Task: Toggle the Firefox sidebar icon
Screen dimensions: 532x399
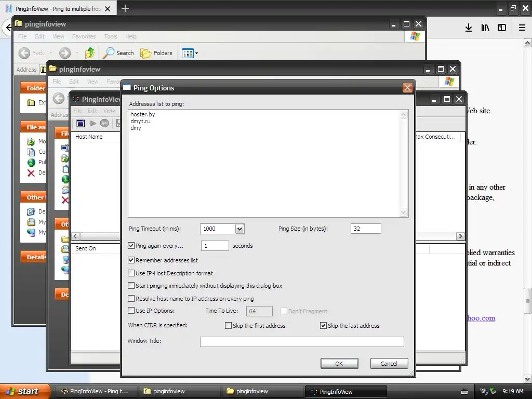Action: coord(502,28)
